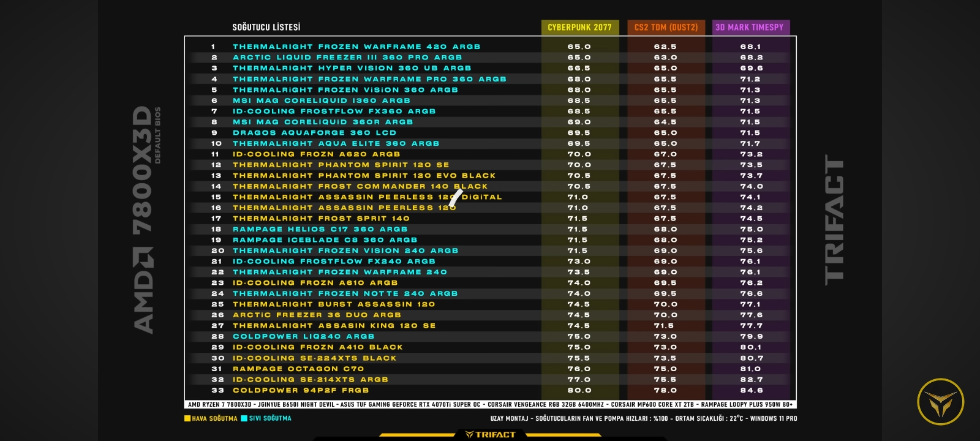Click Timespy value 82.7 for SE-214XTS
Image resolution: width=980 pixels, height=441 pixels.
pos(752,380)
